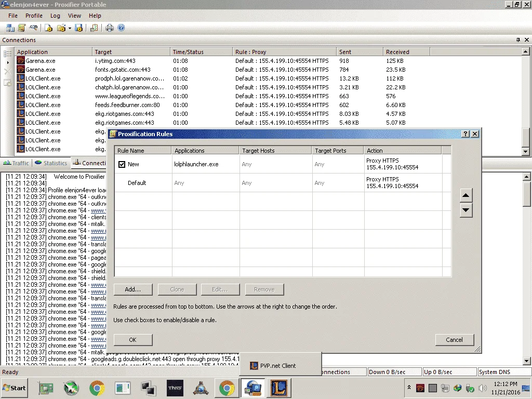The image size is (532, 399).
Task: Click System DNS status bar entry
Action: click(503, 372)
